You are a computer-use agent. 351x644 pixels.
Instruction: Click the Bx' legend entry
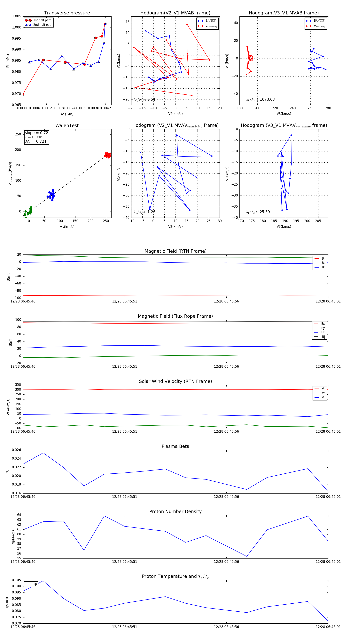click(320, 324)
